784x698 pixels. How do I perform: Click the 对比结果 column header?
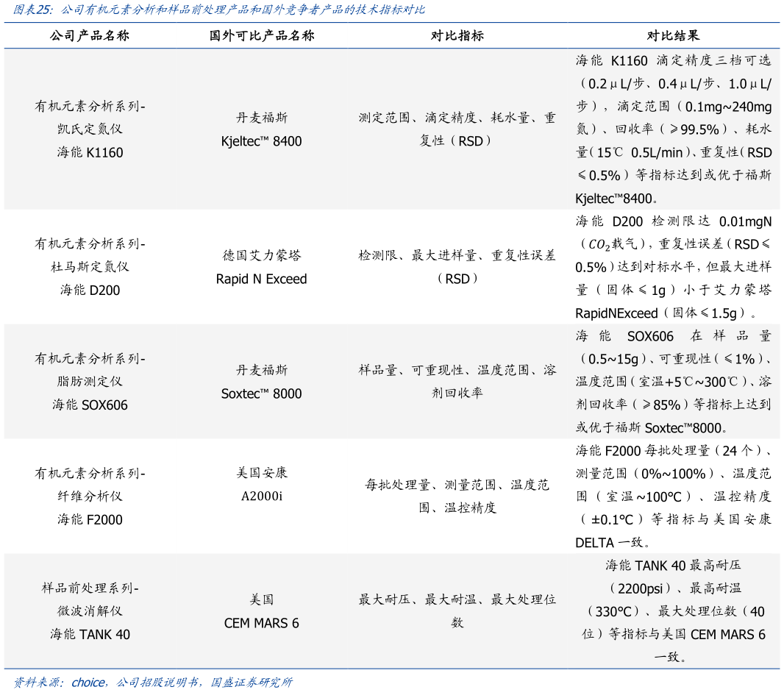[x=673, y=35]
